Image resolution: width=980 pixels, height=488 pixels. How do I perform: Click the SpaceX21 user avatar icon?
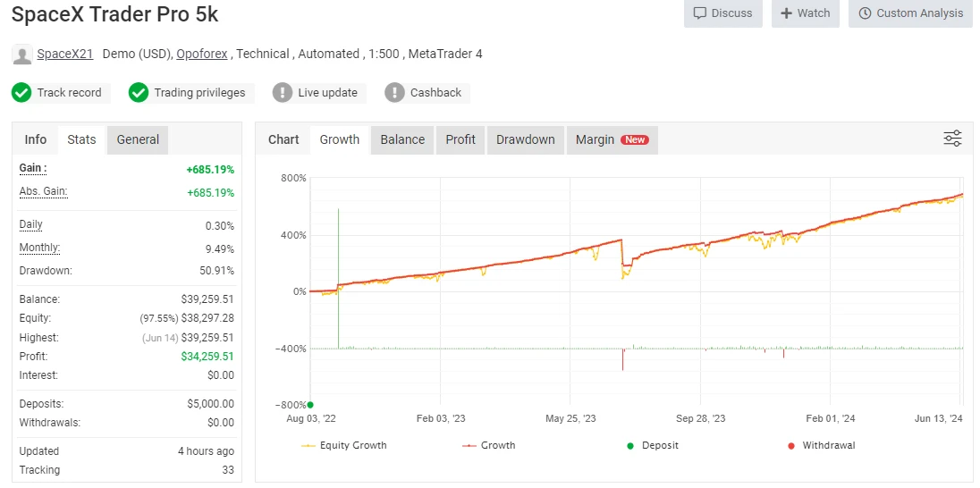click(22, 55)
